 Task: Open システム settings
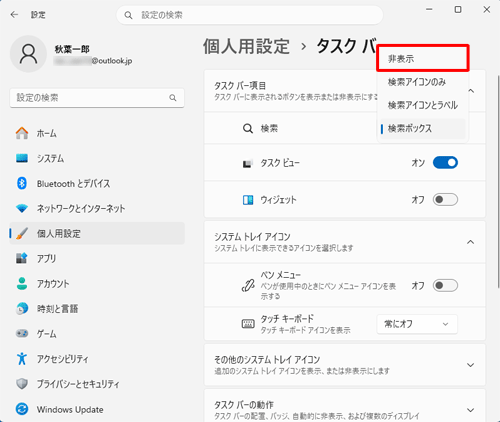pyautogui.click(x=97, y=158)
